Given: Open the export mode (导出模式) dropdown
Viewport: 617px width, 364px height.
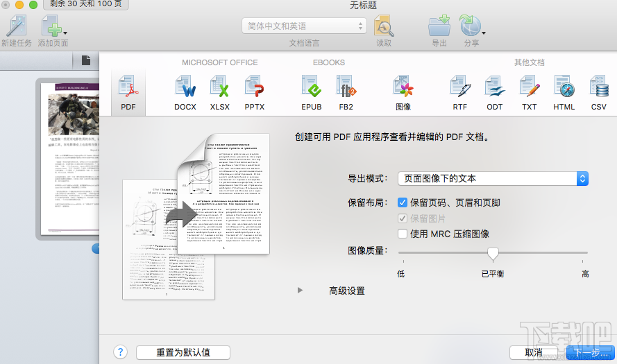Looking at the screenshot, I should pos(493,178).
